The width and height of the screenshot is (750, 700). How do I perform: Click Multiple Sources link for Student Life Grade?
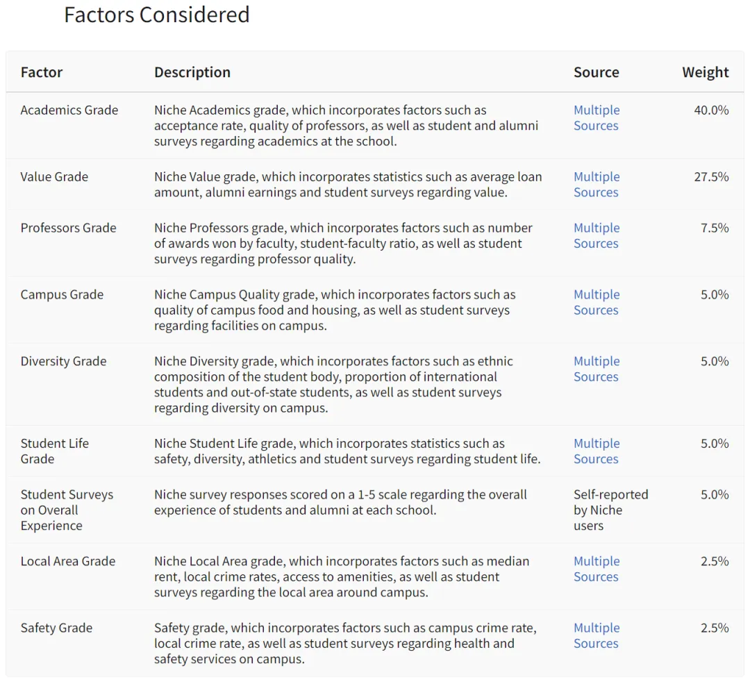pyautogui.click(x=596, y=451)
